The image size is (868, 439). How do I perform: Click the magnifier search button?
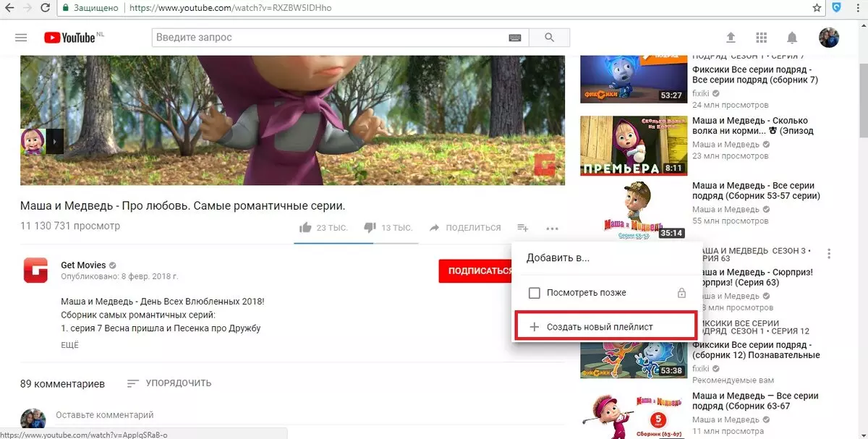coord(550,38)
